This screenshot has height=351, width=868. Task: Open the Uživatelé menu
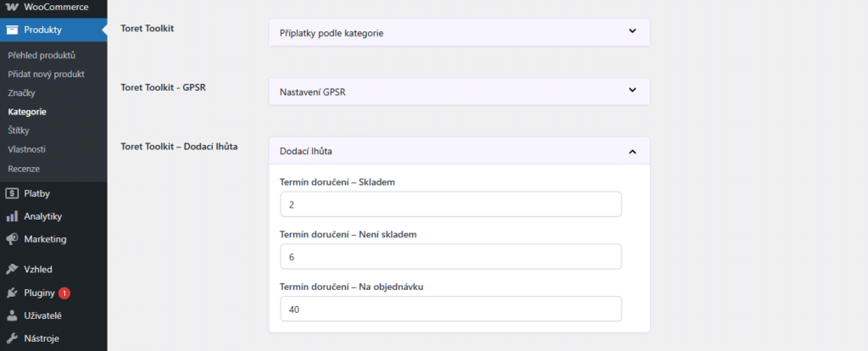[53, 316]
